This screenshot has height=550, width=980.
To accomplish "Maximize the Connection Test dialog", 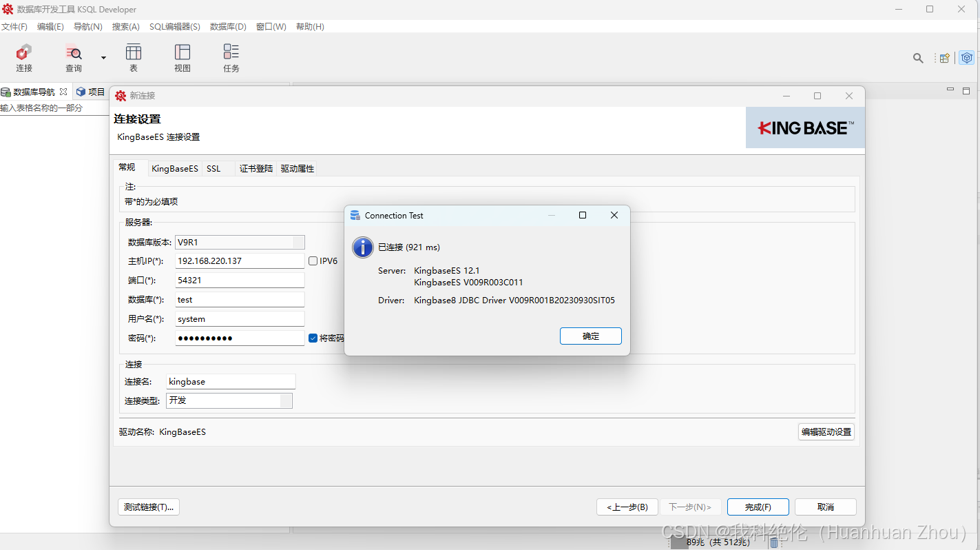I will pos(583,215).
